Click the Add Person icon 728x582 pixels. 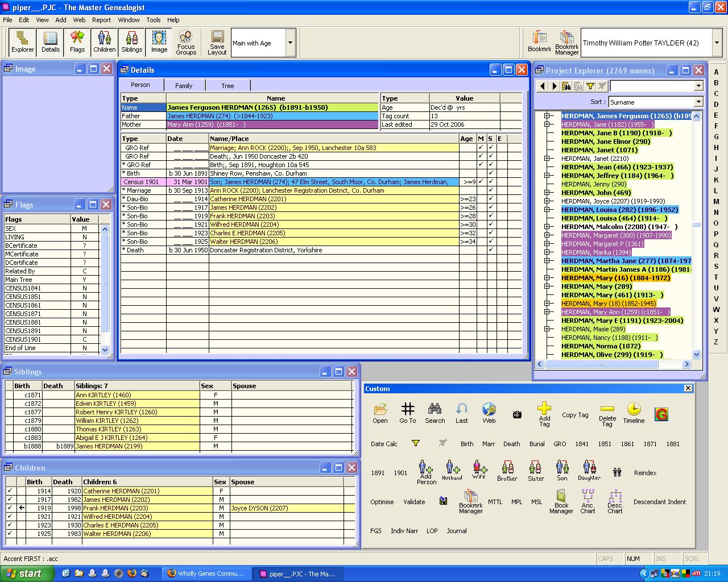pyautogui.click(x=426, y=472)
